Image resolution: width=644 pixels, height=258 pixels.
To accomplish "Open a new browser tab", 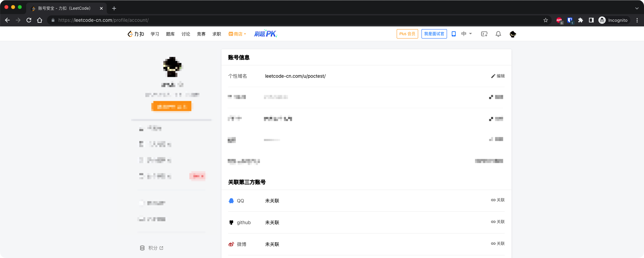I will pos(114,8).
